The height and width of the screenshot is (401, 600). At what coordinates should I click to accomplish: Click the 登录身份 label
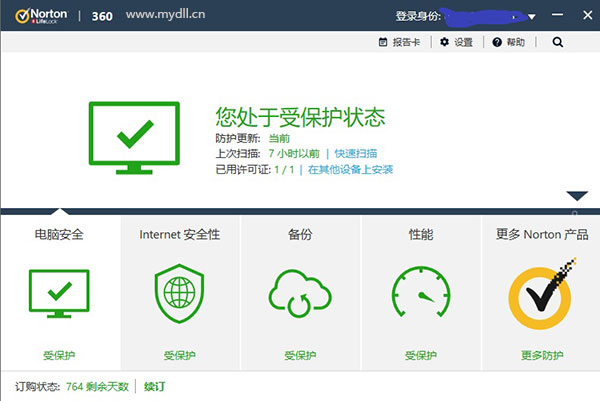pyautogui.click(x=418, y=16)
